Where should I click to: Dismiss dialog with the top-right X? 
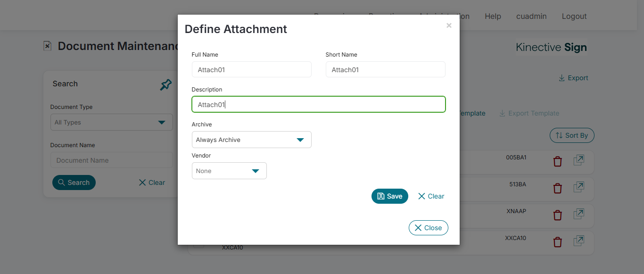pos(449,25)
